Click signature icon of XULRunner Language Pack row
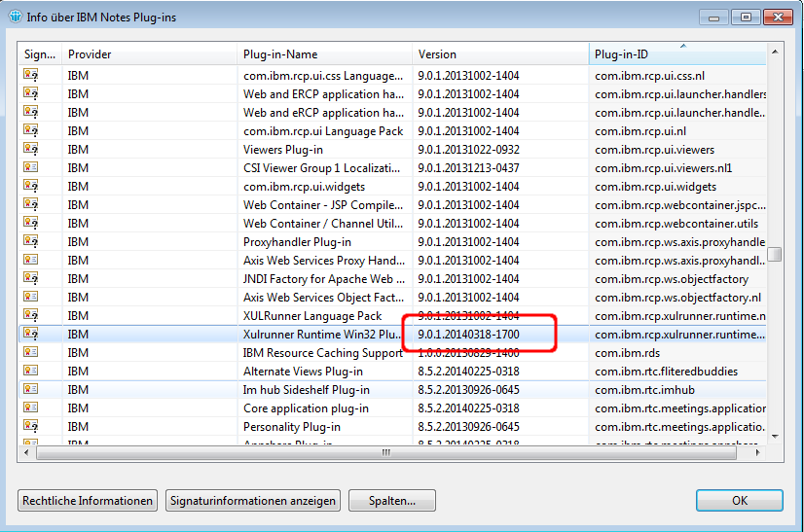 (30, 316)
